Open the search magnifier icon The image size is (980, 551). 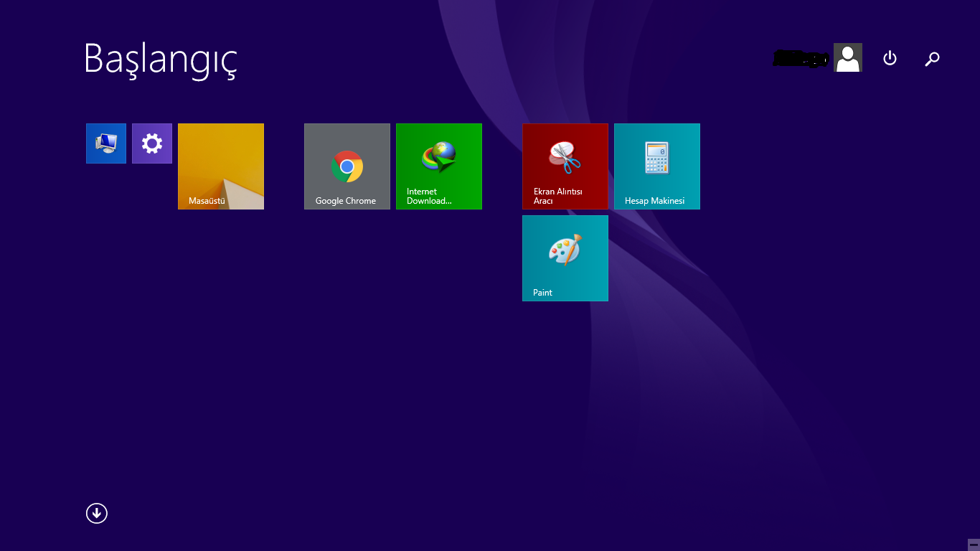[x=932, y=59]
